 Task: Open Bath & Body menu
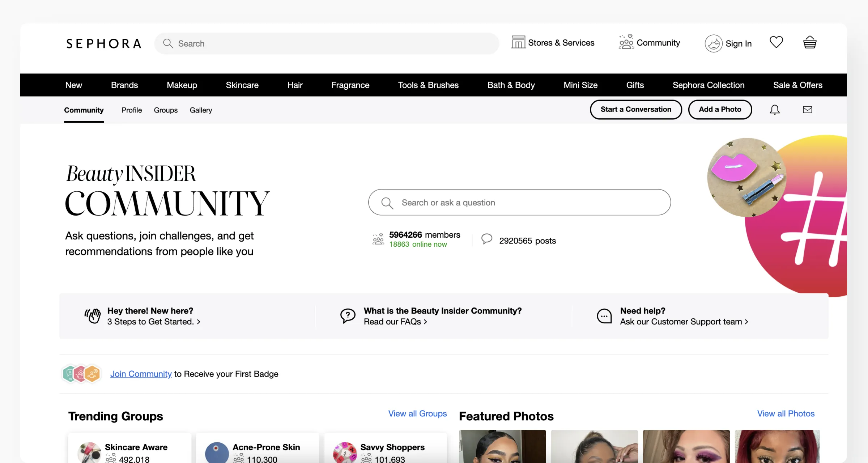point(511,85)
